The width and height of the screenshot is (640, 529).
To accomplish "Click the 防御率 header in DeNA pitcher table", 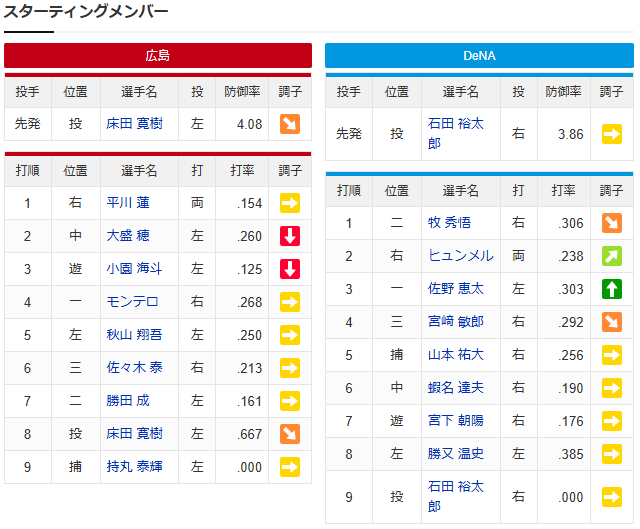I will (563, 92).
